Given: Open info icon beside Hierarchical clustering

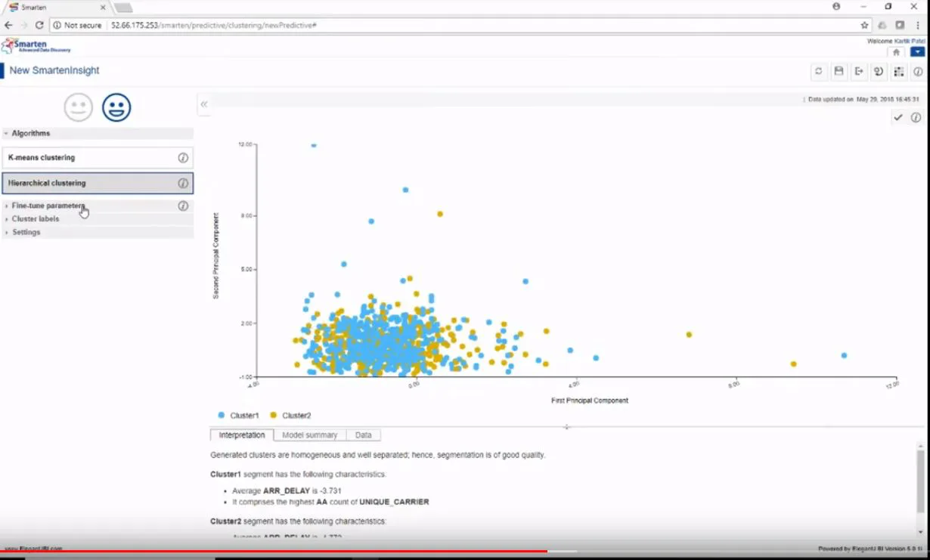Looking at the screenshot, I should [183, 183].
